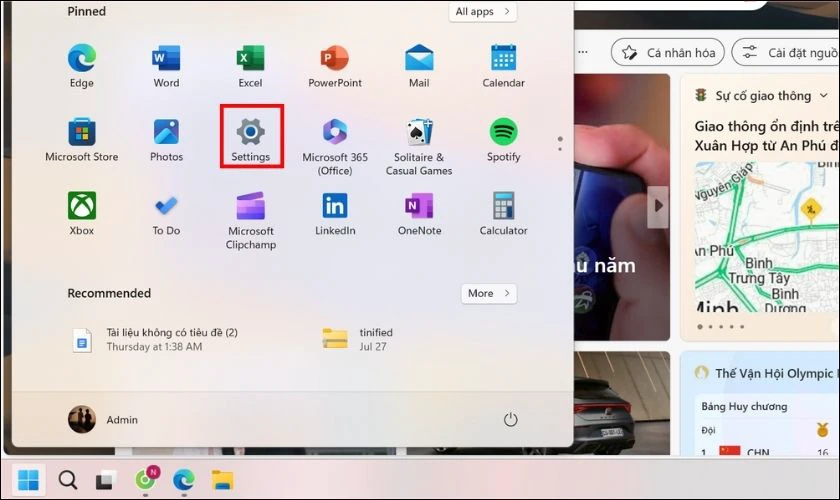Open the Calculator app
840x500 pixels.
click(x=504, y=213)
